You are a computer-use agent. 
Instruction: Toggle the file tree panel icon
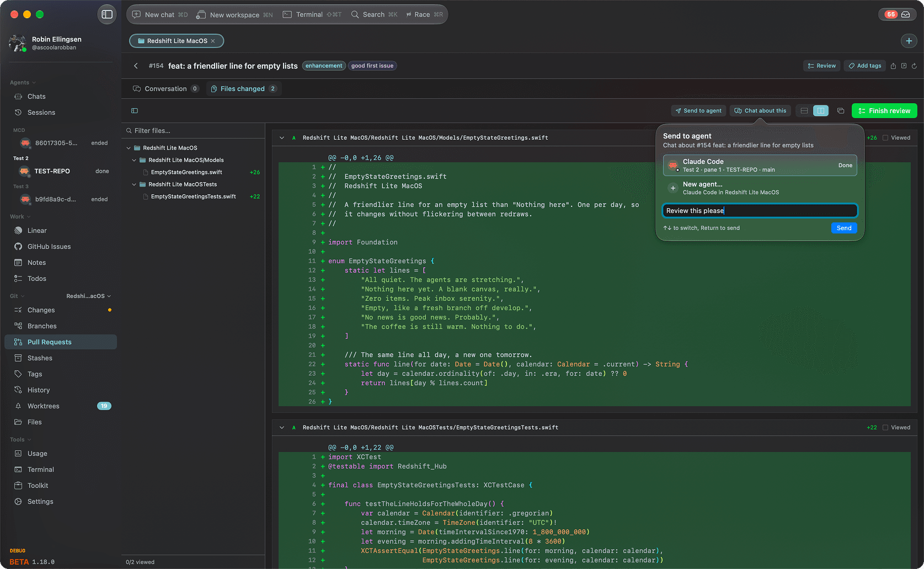[135, 111]
